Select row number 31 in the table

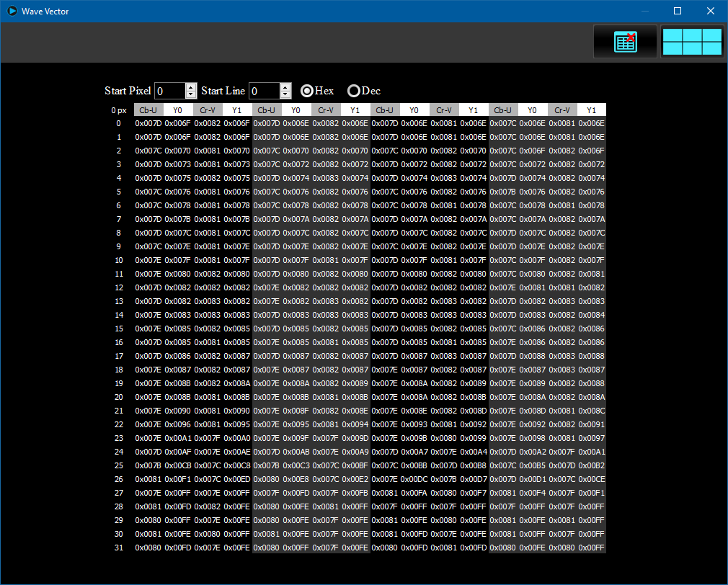point(119,548)
